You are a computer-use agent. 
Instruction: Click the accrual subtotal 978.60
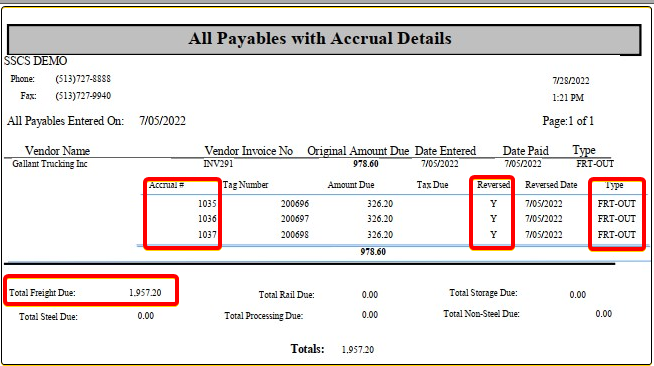[x=373, y=252]
